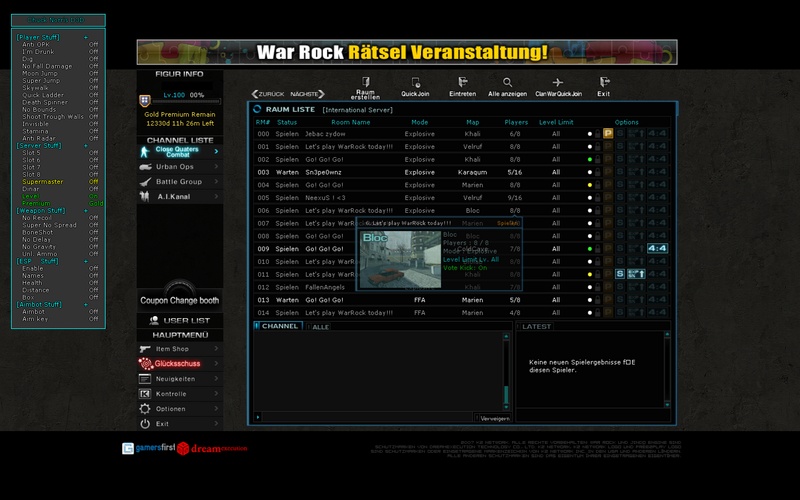Click the refresh icon beside RAUM LISTE
Viewport: 800px width, 500px height.
(257, 109)
